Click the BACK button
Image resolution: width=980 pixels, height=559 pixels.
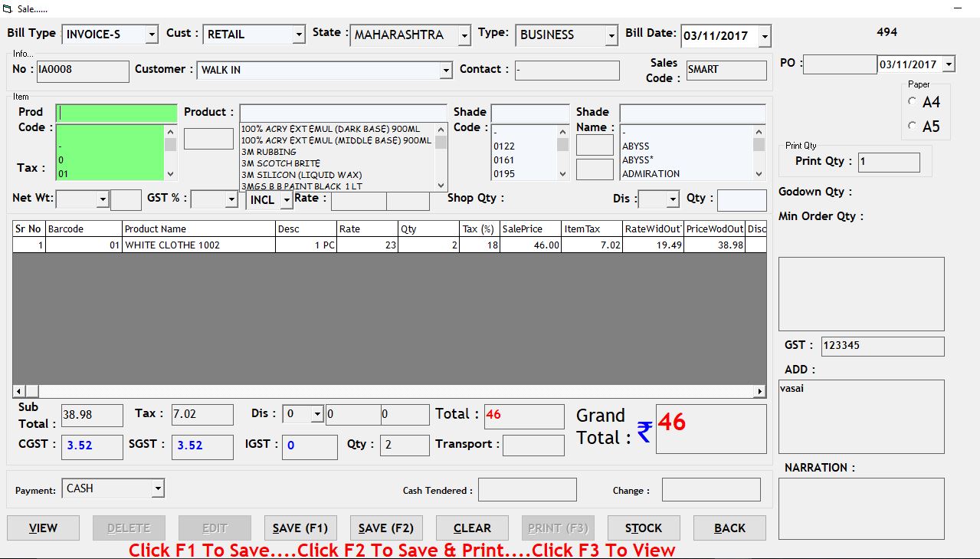pyautogui.click(x=729, y=528)
